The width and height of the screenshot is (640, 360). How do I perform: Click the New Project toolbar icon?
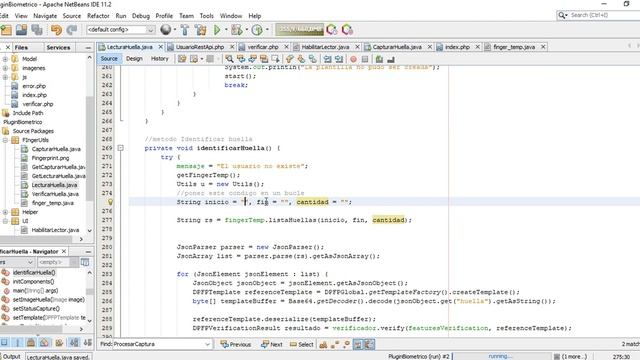pyautogui.click(x=6, y=30)
